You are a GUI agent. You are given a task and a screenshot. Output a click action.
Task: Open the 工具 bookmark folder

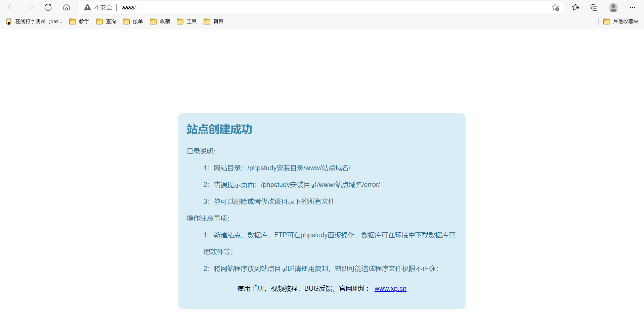pos(187,21)
